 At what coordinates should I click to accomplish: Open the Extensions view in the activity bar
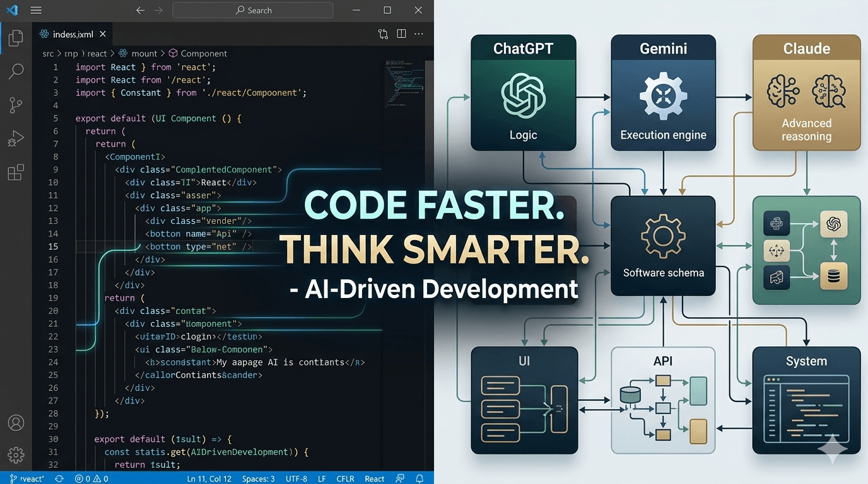point(16,172)
